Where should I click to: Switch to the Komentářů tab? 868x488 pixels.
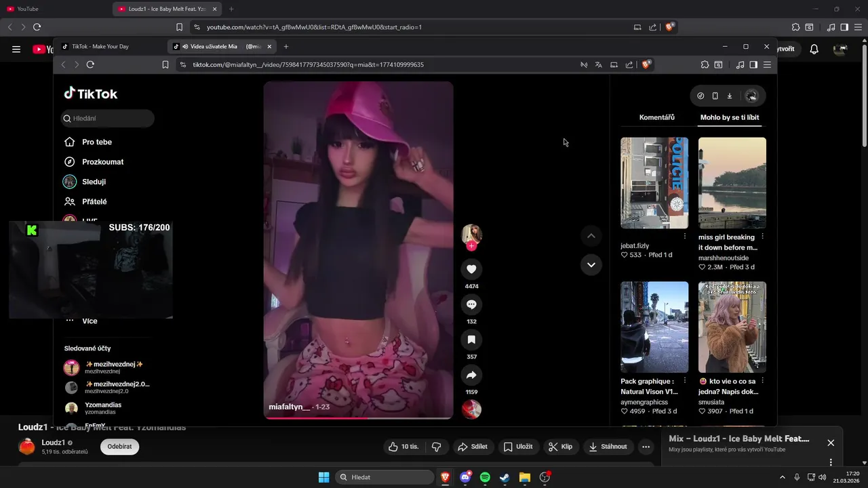657,117
